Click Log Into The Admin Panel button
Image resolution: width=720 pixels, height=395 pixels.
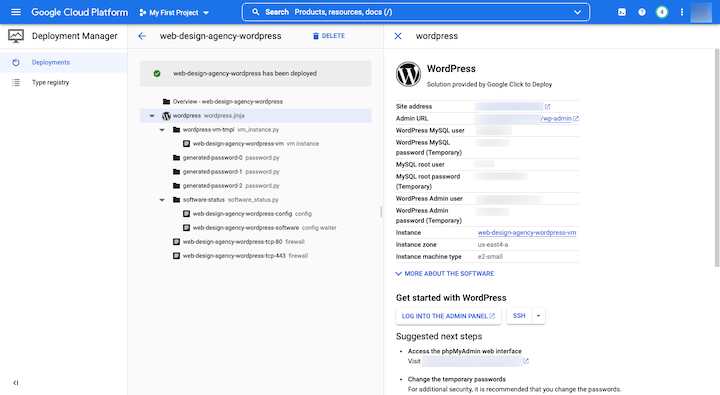(448, 316)
